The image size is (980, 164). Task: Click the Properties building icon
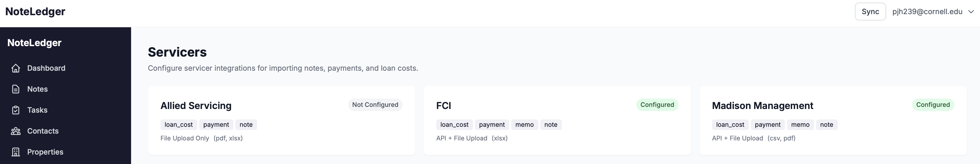click(15, 151)
